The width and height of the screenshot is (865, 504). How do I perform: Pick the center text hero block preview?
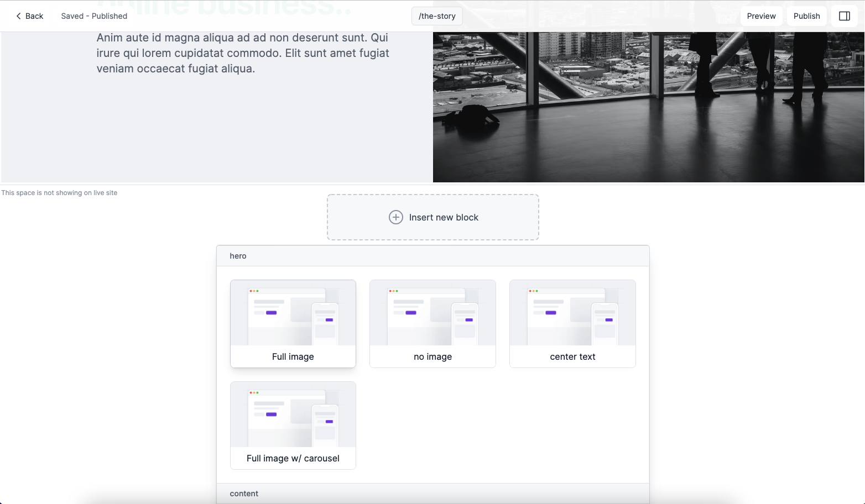pyautogui.click(x=572, y=313)
